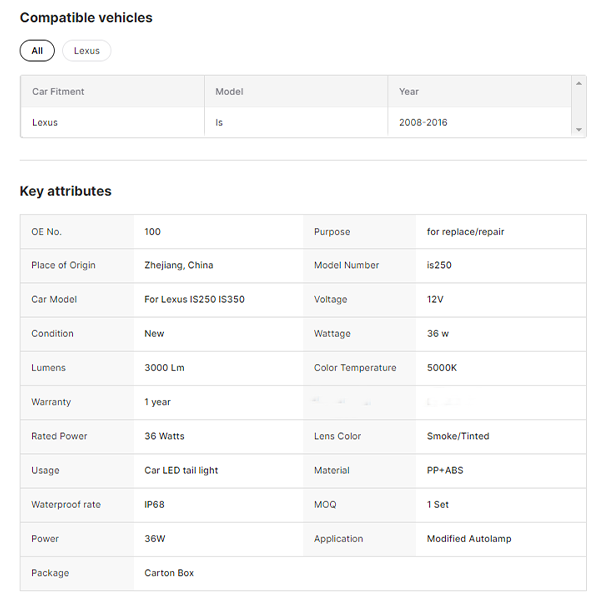Click the Modified Autolamp application value
The height and width of the screenshot is (600, 600).
(x=469, y=539)
